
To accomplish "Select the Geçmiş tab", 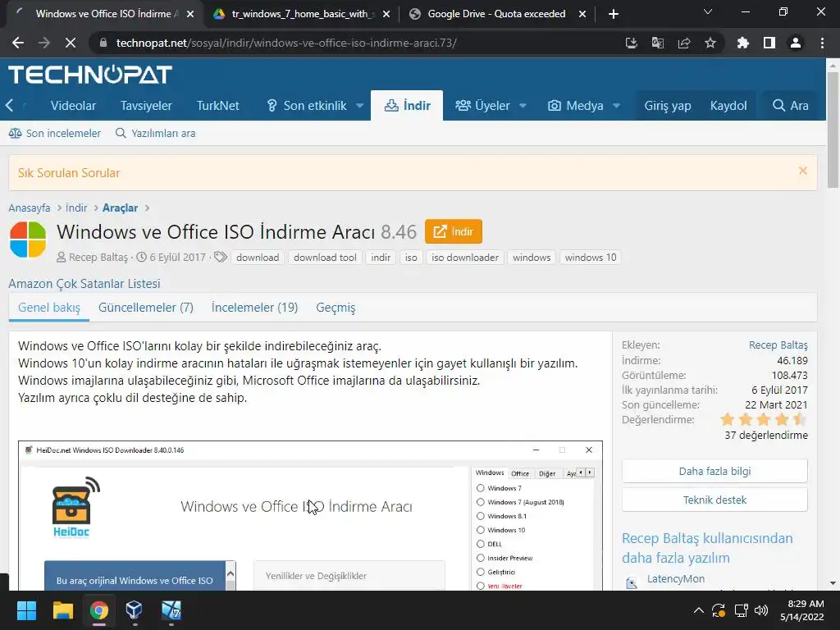I will coord(336,308).
